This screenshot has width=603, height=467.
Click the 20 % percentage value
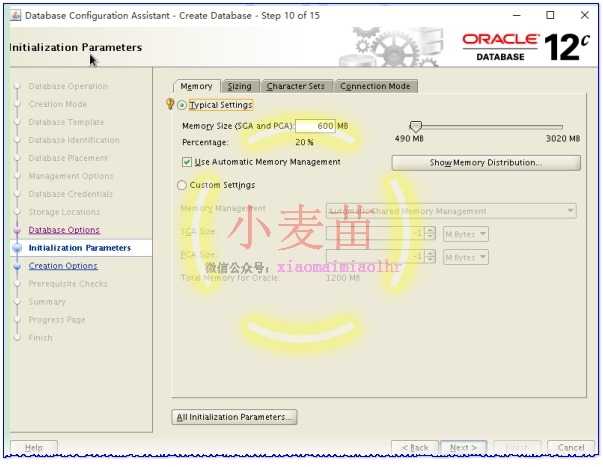tap(305, 142)
